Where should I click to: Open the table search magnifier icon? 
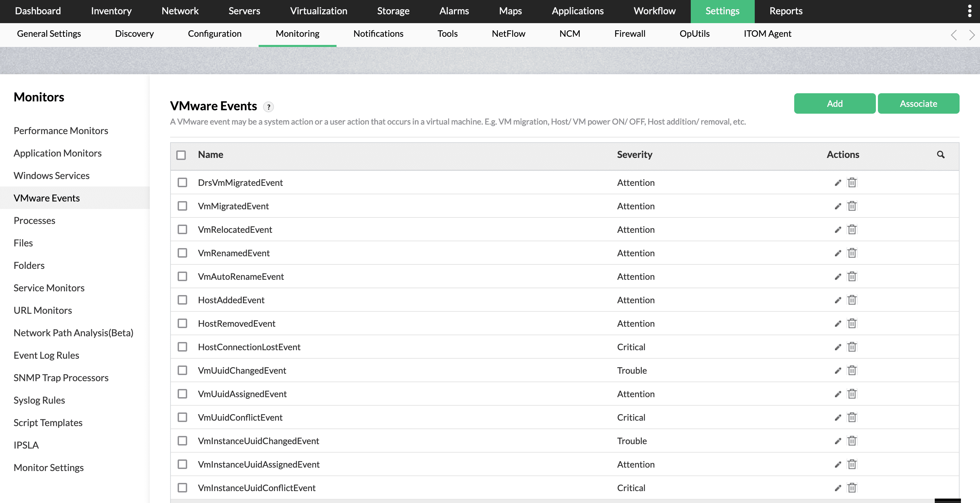click(941, 155)
